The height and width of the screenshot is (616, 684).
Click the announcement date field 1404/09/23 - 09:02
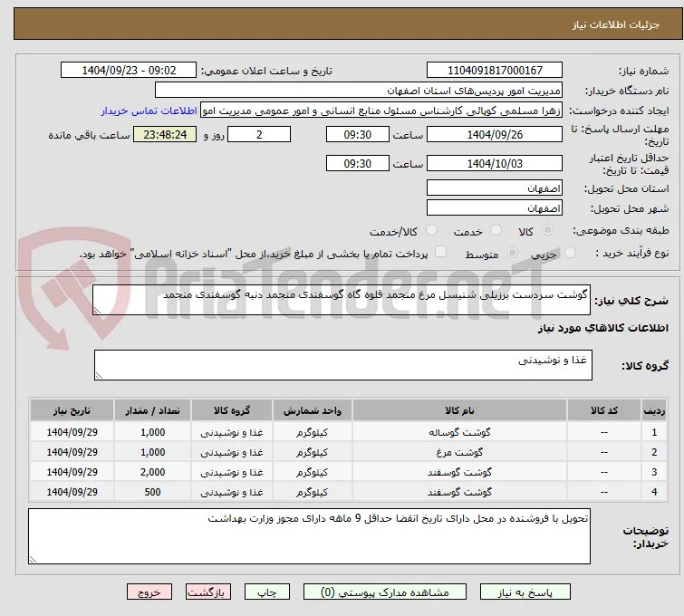click(129, 71)
